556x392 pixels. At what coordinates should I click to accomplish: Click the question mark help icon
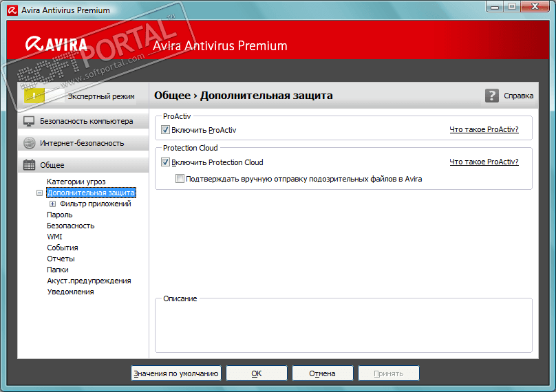492,96
